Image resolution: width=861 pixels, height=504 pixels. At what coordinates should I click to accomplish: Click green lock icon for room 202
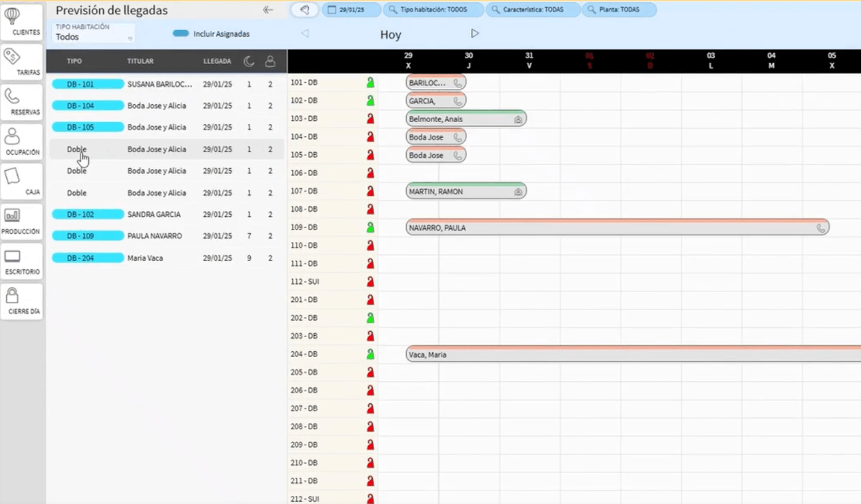coord(370,318)
